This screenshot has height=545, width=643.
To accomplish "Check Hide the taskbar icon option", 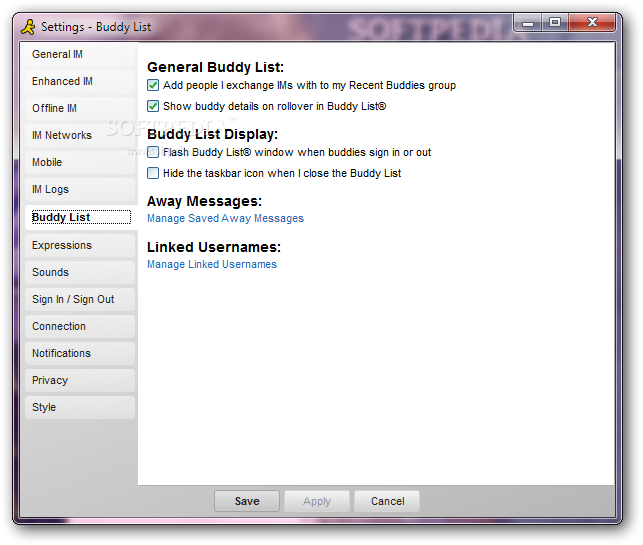I will click(x=153, y=173).
